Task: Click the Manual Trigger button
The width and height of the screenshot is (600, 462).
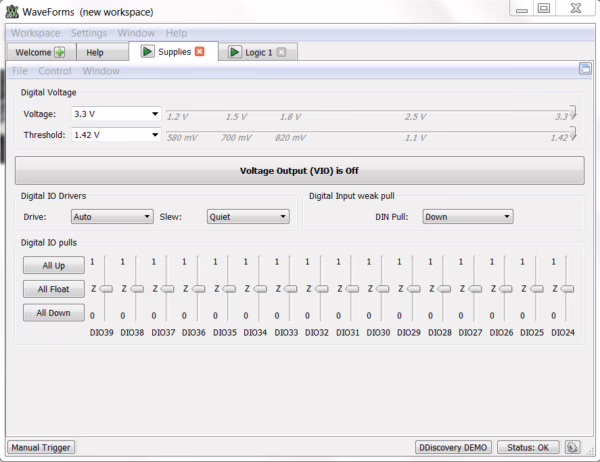Action: point(41,447)
